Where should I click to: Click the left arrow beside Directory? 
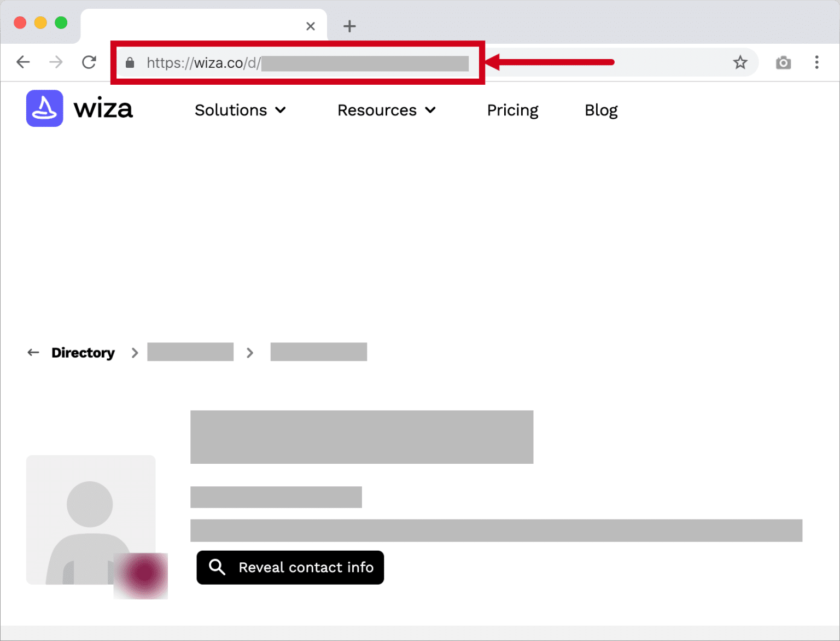click(33, 352)
